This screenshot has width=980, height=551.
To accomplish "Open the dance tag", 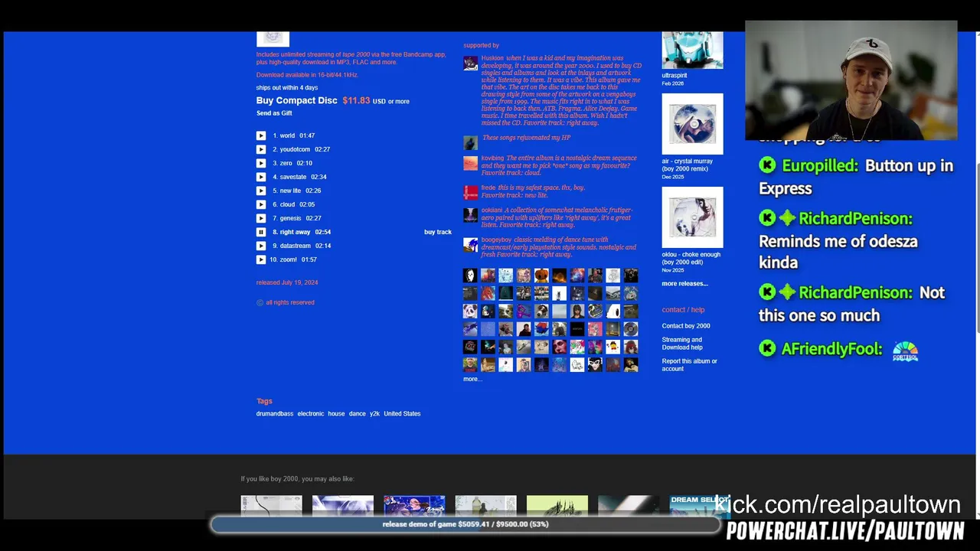I will point(358,413).
